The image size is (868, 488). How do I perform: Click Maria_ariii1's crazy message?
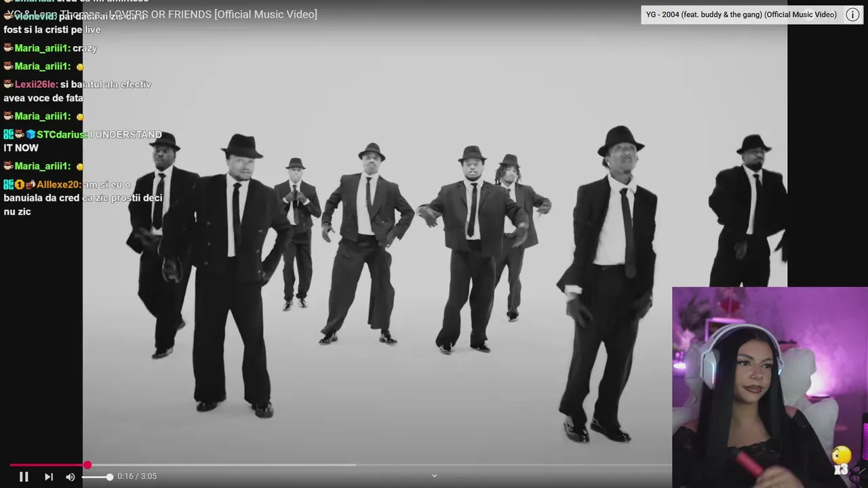tap(85, 49)
